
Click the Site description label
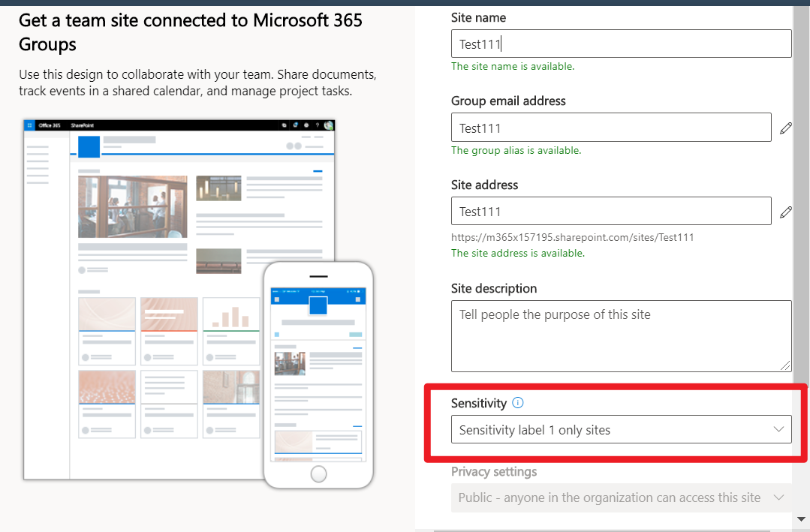pyautogui.click(x=494, y=288)
